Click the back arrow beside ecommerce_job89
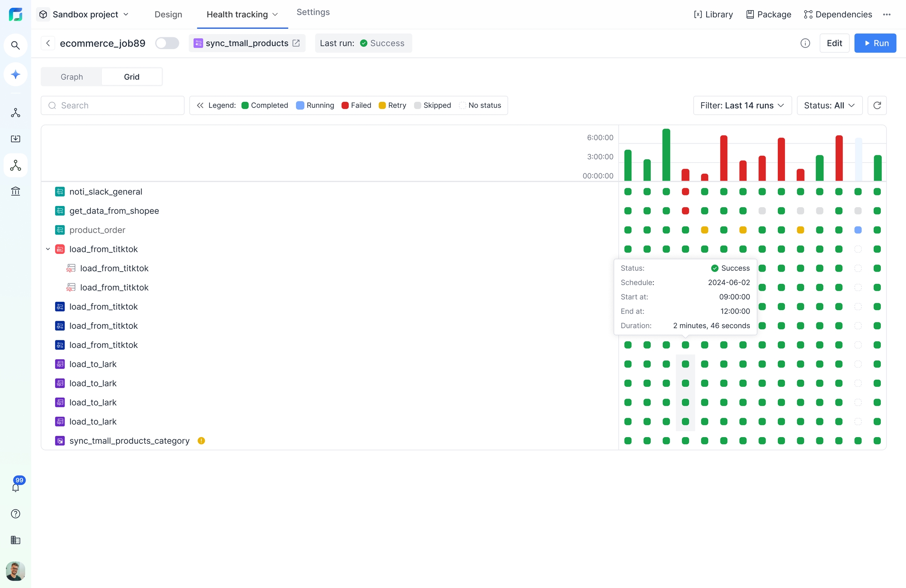This screenshot has width=906, height=588. 48,43
